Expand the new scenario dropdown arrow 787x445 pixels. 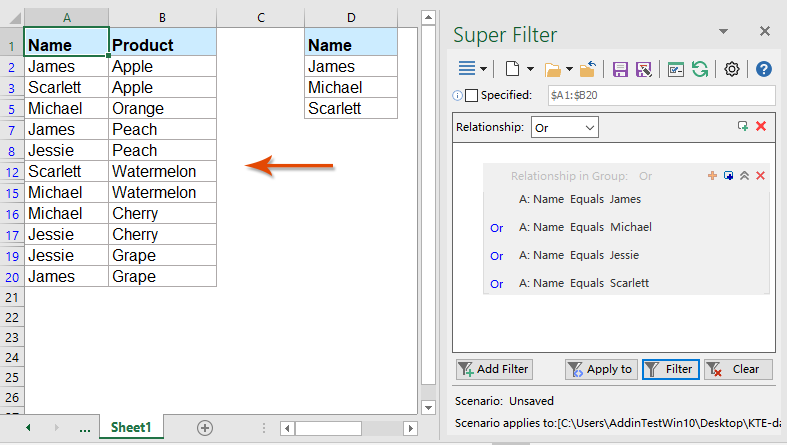click(x=530, y=69)
